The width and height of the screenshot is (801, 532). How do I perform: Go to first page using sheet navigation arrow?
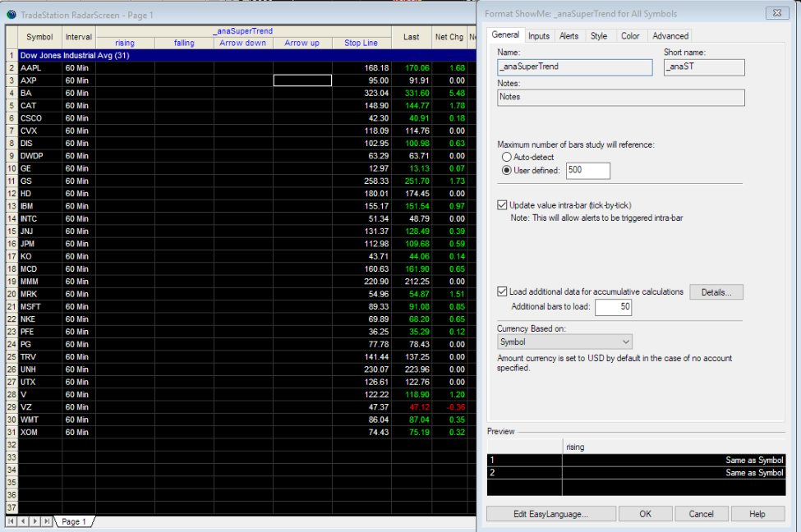coord(11,521)
